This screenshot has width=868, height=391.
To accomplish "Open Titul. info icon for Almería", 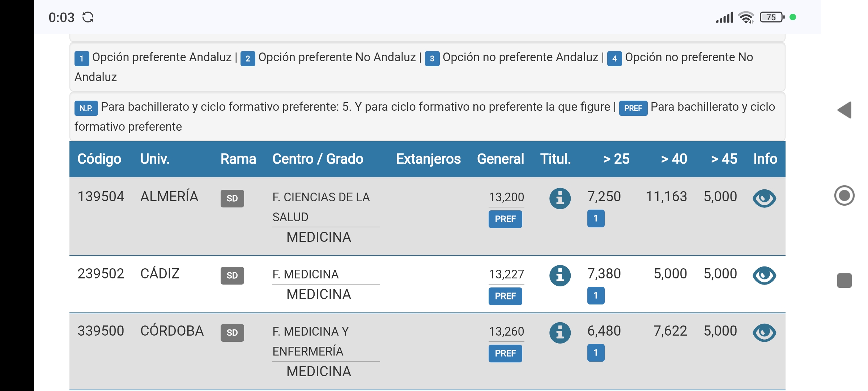I will pyautogui.click(x=560, y=198).
